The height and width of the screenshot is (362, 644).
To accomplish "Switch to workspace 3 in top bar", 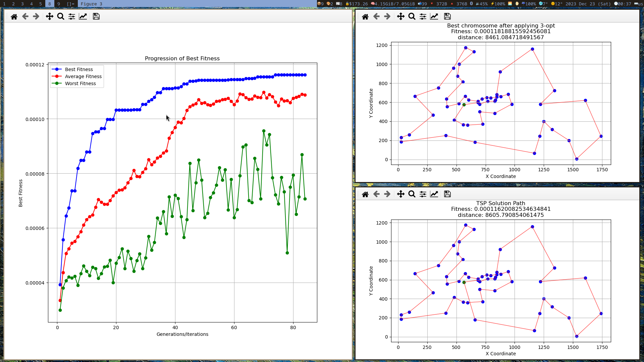I will [x=22, y=4].
